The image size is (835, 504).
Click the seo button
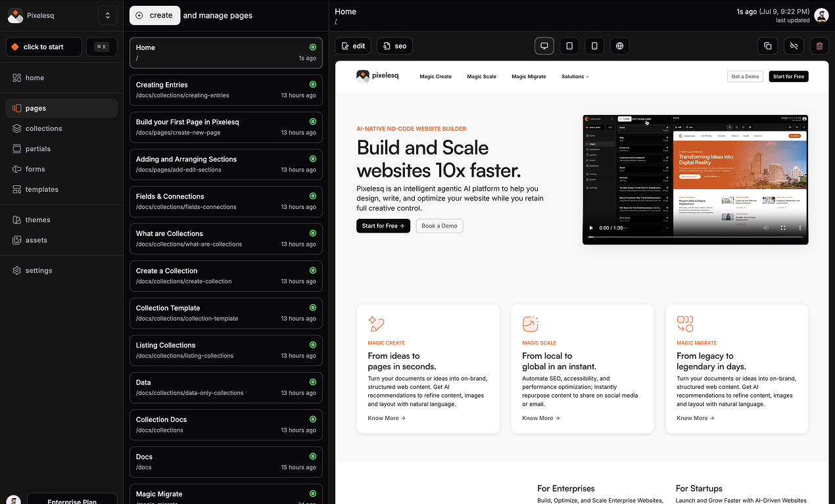coord(394,46)
